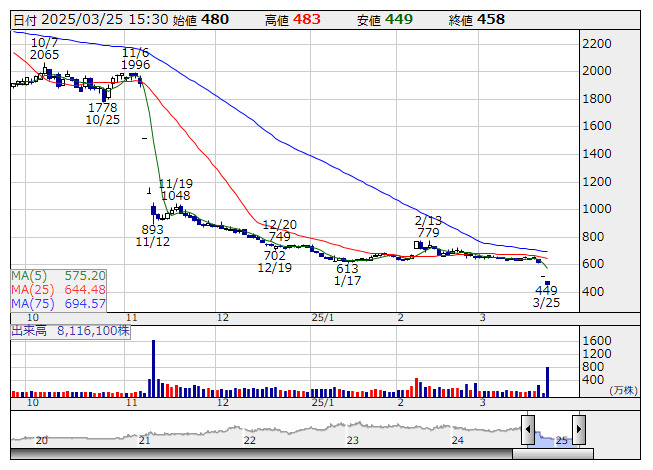The image size is (653, 470).
Task: Click the highlighted range in the overview chart
Action: click(553, 439)
